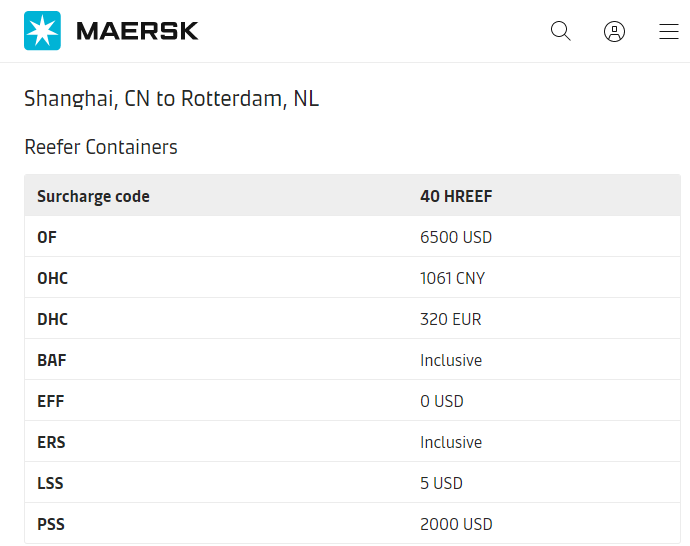Click the Reefer Containers section heading

(x=101, y=147)
